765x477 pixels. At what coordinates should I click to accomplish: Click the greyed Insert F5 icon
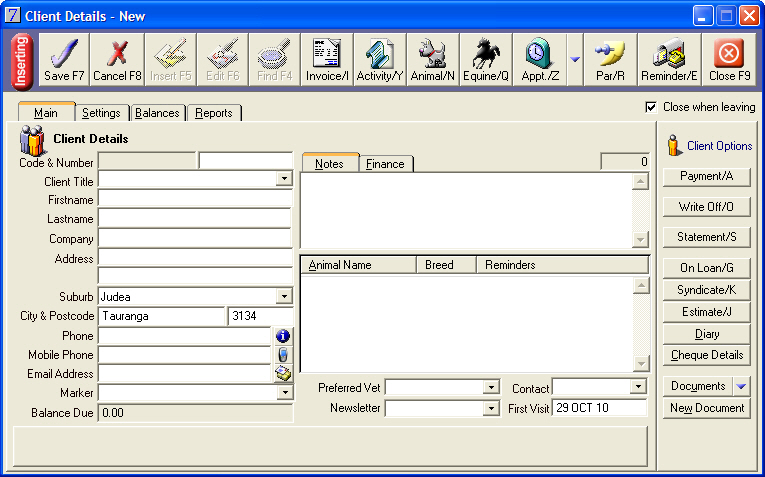(x=170, y=60)
